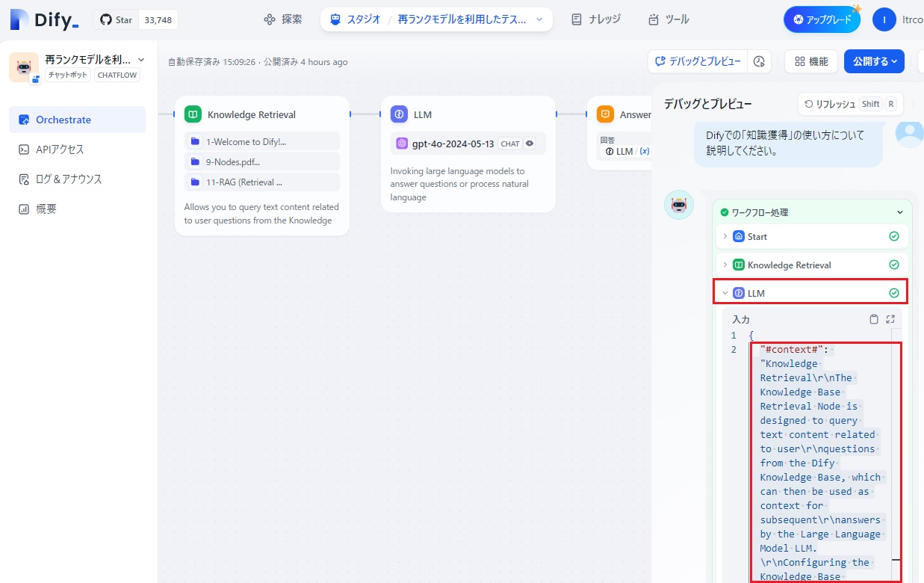Go to the 探索 (Explore) page
924x583 pixels.
coord(283,19)
